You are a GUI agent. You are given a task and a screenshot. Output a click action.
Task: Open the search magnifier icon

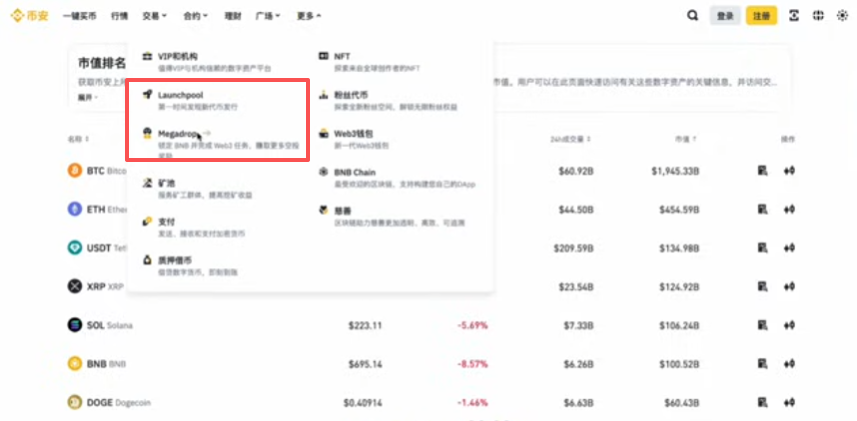tap(692, 16)
